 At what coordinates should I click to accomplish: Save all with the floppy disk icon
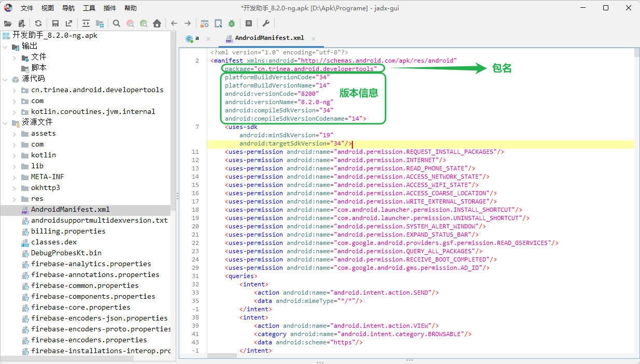click(x=55, y=23)
